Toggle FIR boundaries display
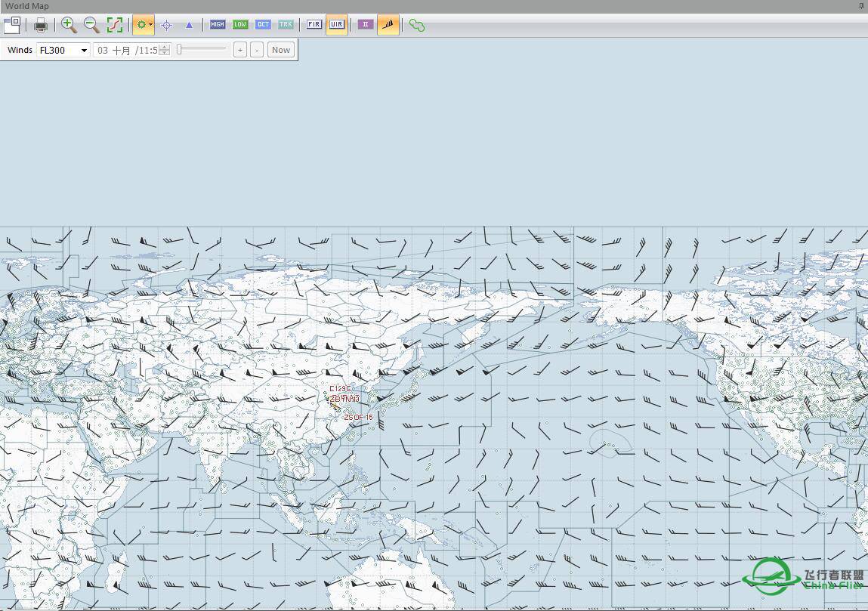This screenshot has height=611, width=868. click(x=314, y=25)
